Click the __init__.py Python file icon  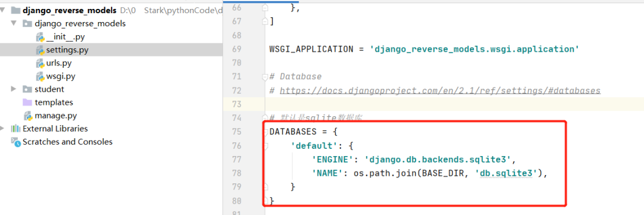pyautogui.click(x=40, y=38)
